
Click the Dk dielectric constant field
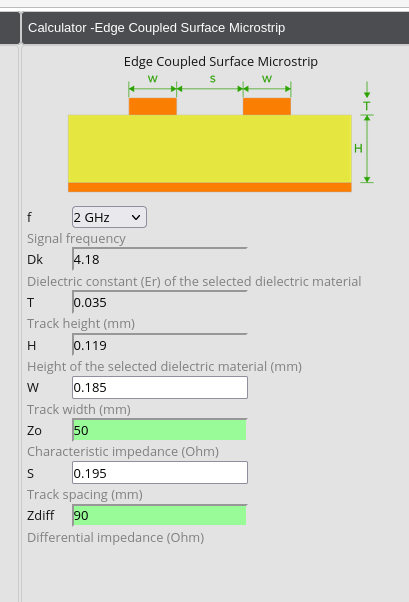pos(160,259)
